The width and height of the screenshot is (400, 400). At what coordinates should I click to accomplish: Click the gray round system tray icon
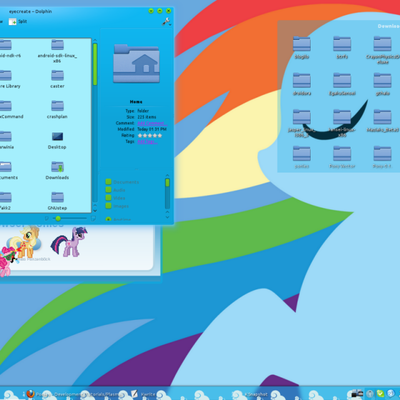coord(370,394)
